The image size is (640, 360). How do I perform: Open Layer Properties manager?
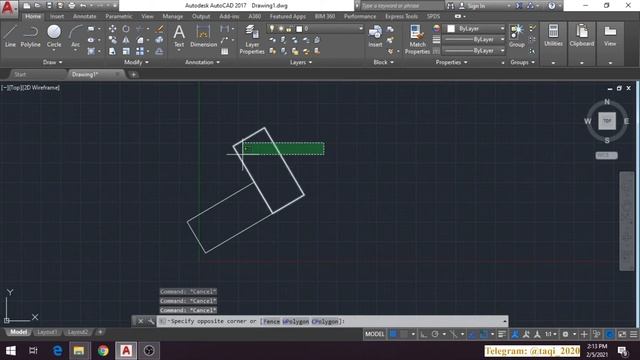(252, 39)
